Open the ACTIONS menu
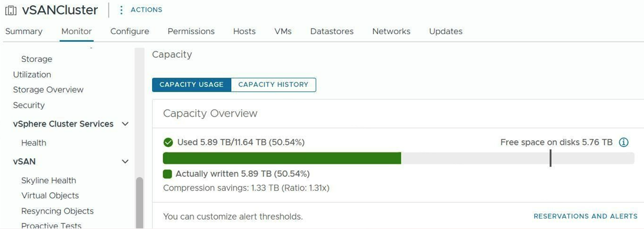Screen dimensions: 644x229 coord(146,10)
